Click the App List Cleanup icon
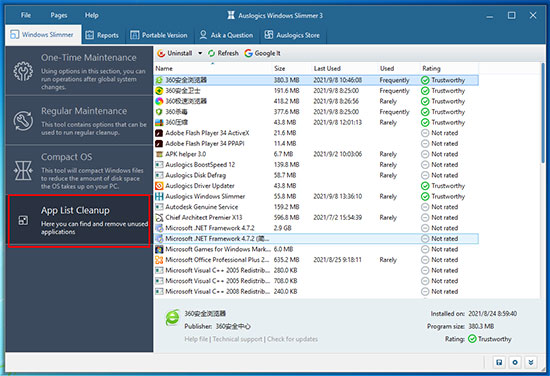The width and height of the screenshot is (550, 376). pyautogui.click(x=23, y=221)
